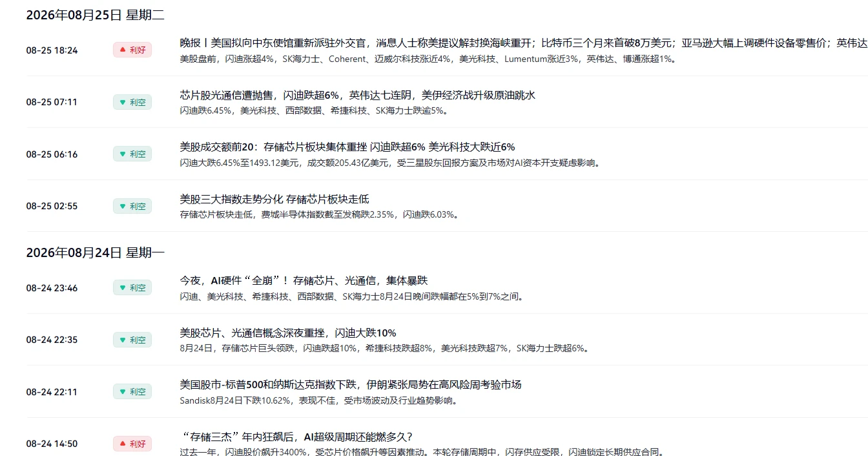Open headline '美股成交额前20：存储芯片板块集体重挫'
This screenshot has width=868, height=456.
347,147
